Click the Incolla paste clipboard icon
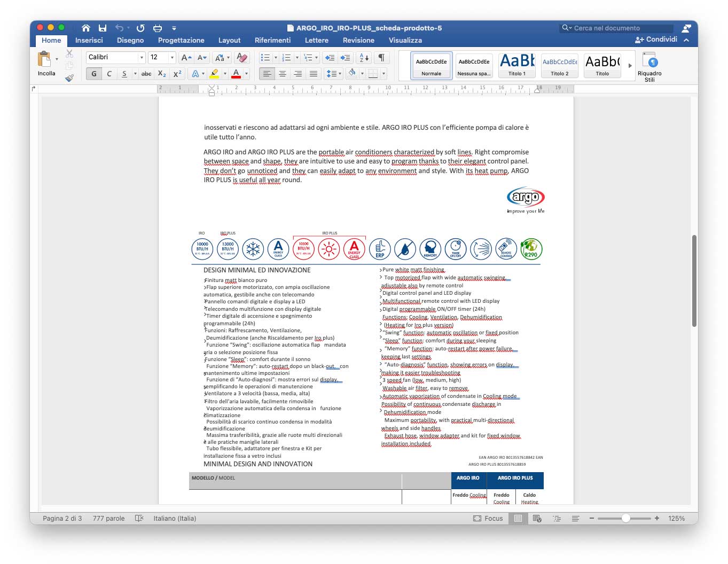 pyautogui.click(x=44, y=59)
